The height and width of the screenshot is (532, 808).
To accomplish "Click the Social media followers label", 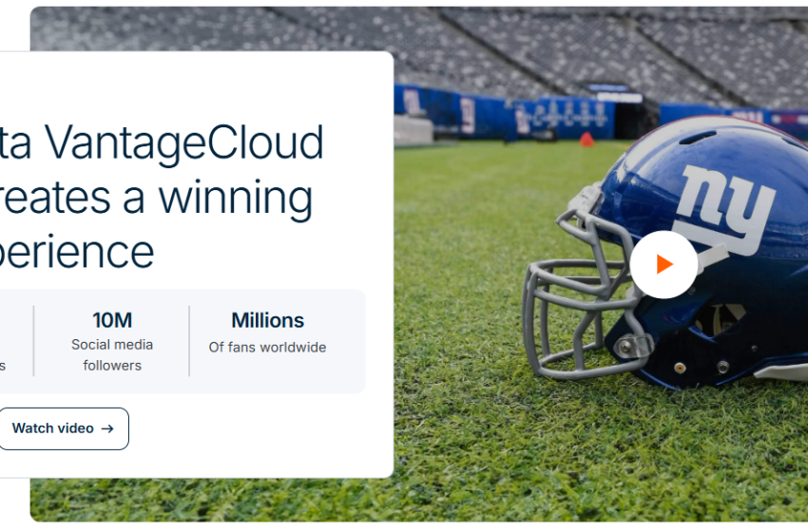I will click(x=112, y=355).
